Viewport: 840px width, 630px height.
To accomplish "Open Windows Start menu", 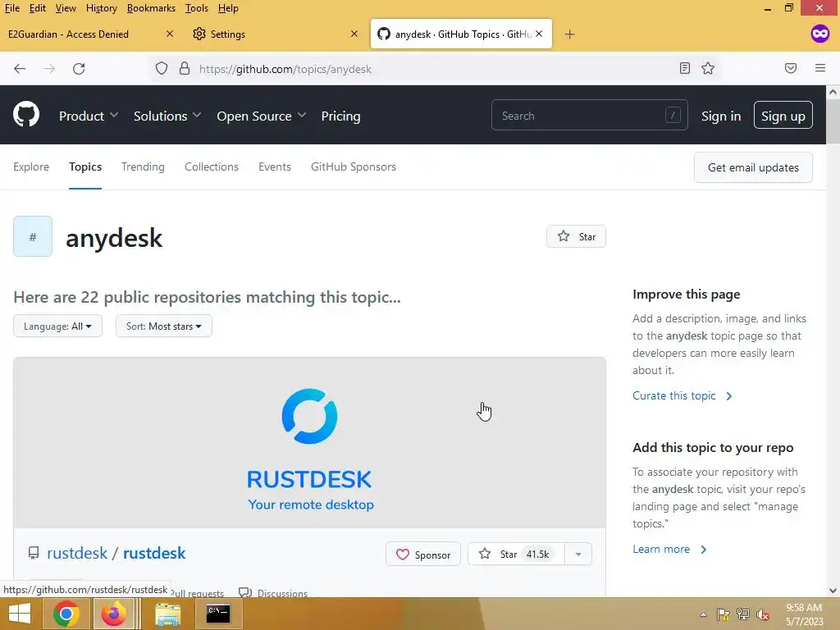I will [x=20, y=614].
